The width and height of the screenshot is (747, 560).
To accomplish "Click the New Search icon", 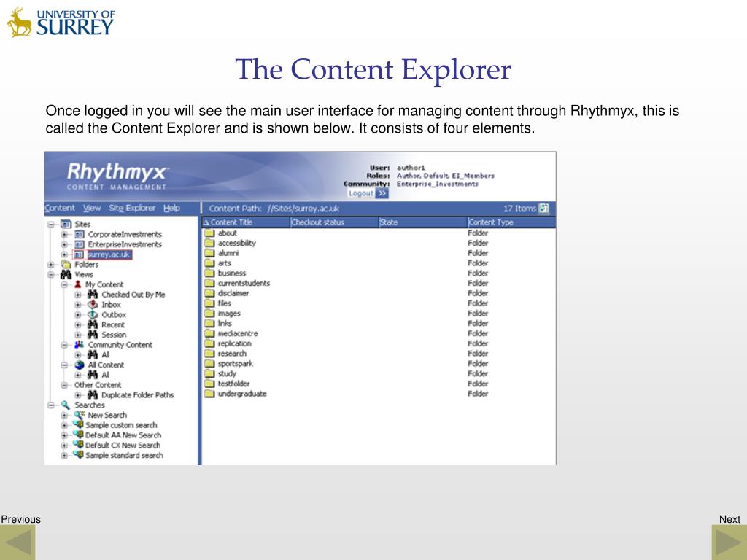I will (x=80, y=415).
